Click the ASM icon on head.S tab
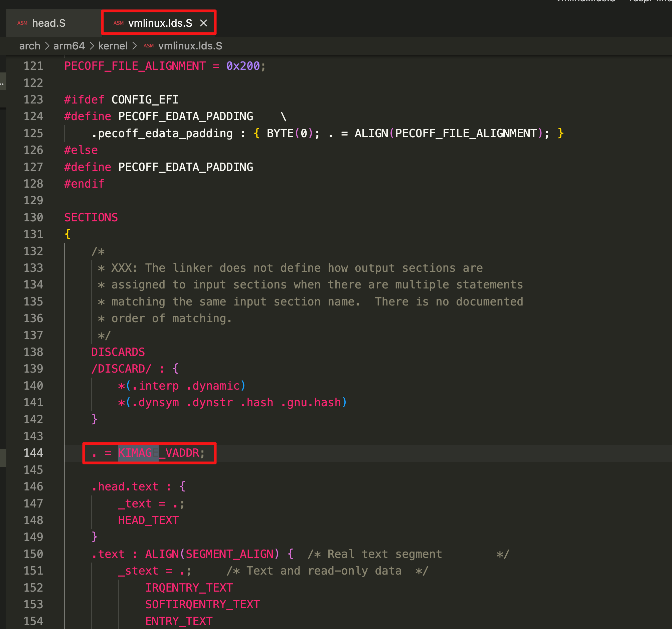This screenshot has width=672, height=629. (22, 23)
